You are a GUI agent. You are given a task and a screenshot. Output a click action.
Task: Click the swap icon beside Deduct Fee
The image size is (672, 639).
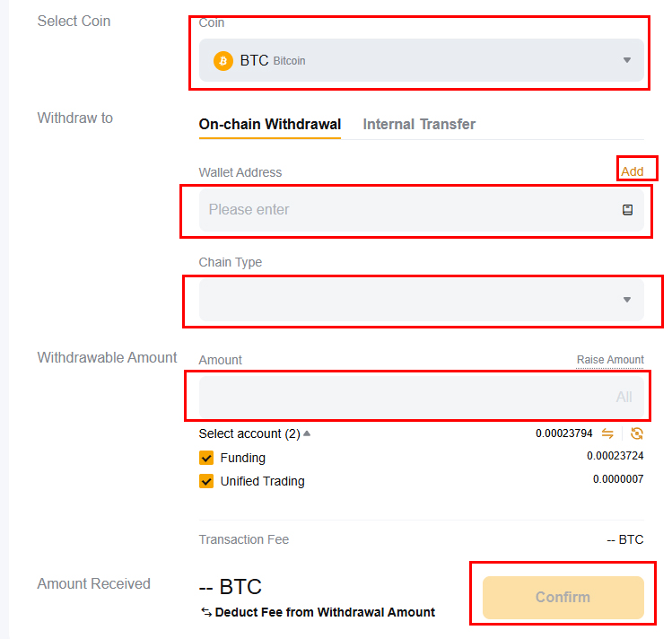(205, 612)
